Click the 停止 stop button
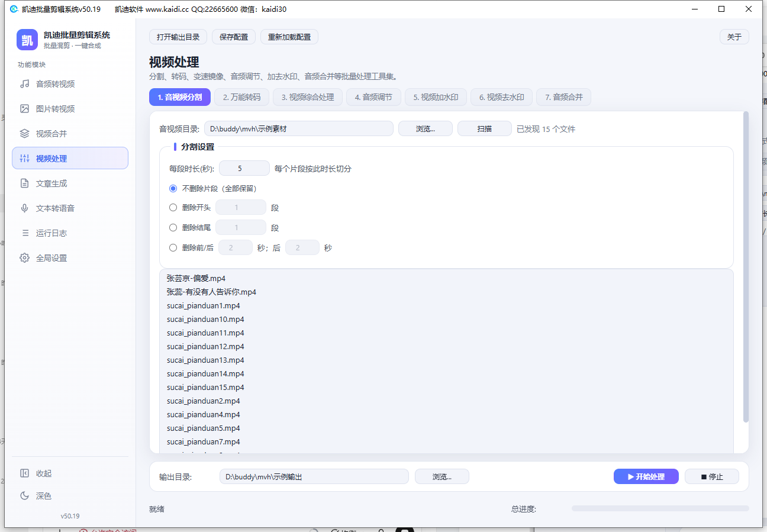 click(712, 476)
